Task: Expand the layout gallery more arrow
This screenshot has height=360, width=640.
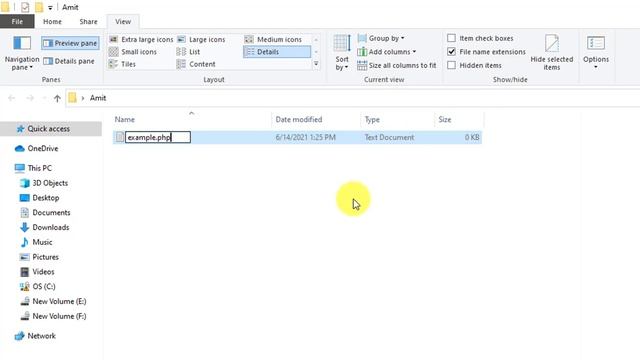Action: pyautogui.click(x=316, y=64)
